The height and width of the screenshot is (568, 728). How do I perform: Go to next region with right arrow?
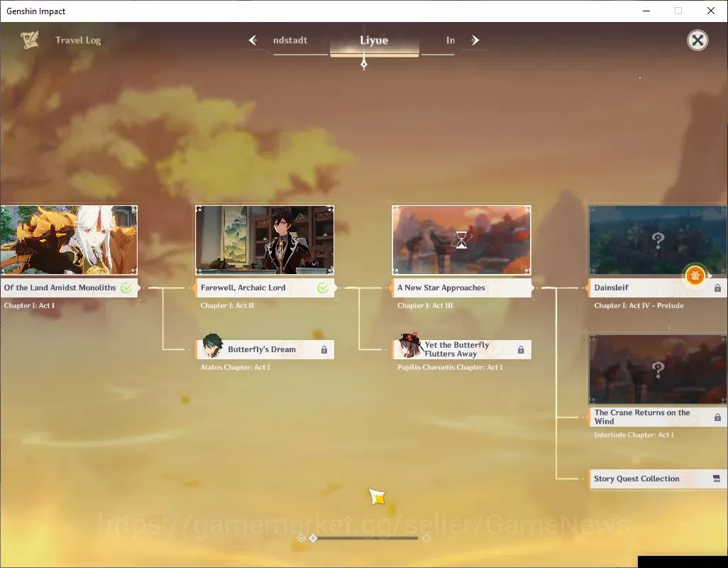[x=475, y=40]
